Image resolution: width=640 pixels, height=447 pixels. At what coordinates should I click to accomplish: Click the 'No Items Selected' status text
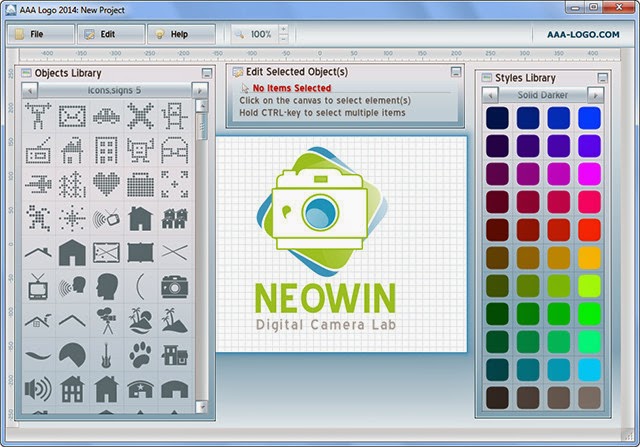292,88
